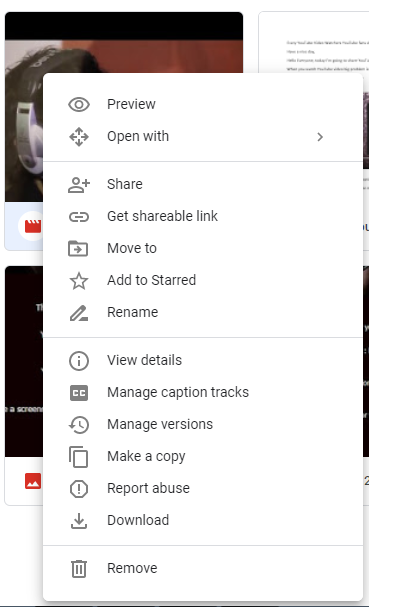
Task: Choose Move to option
Action: (203, 249)
